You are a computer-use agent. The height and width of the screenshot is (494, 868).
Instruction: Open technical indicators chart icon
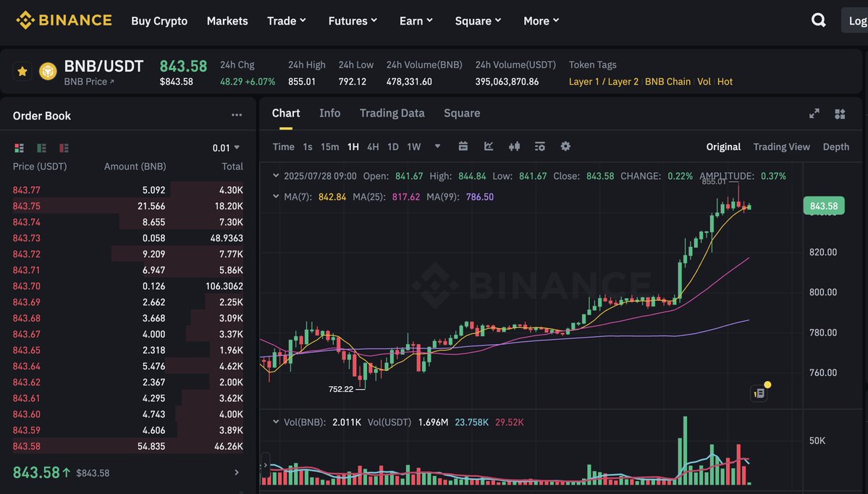point(489,146)
